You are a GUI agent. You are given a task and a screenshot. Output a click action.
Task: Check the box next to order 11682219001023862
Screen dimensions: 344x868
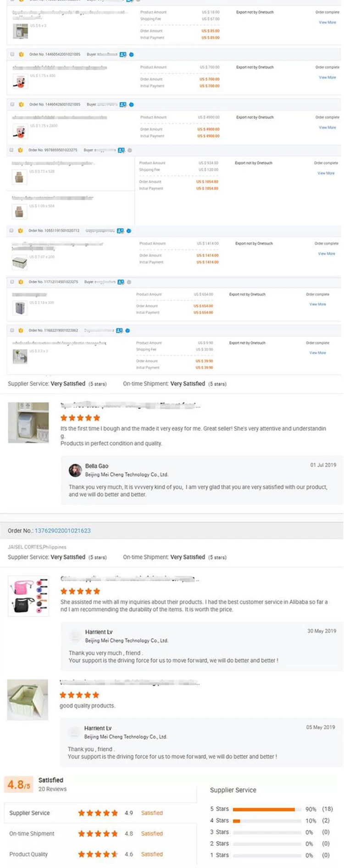pos(11,330)
